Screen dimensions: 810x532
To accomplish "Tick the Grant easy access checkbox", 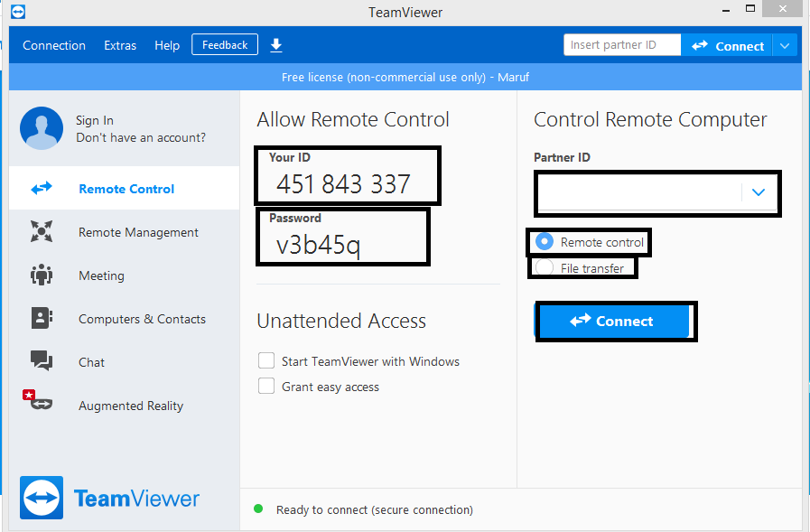I will [266, 386].
